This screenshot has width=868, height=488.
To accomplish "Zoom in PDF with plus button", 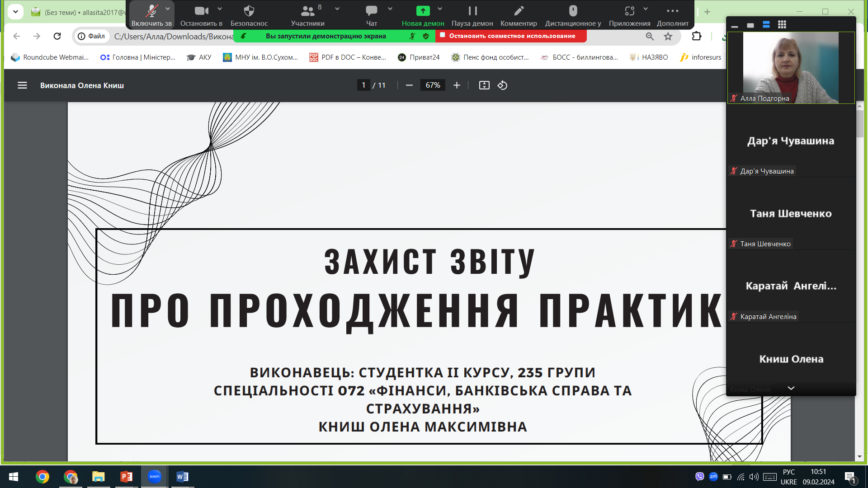I will 457,85.
